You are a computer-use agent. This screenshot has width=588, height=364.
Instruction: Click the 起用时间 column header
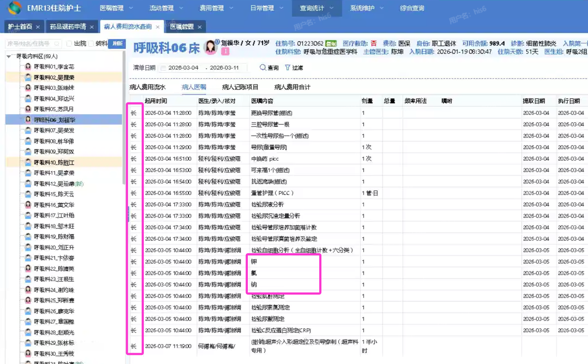(x=156, y=101)
